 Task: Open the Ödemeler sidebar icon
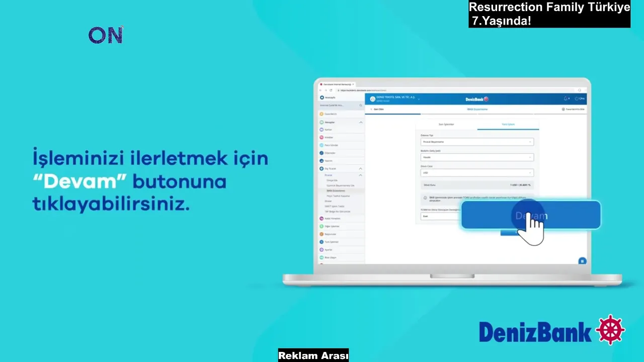(x=321, y=153)
